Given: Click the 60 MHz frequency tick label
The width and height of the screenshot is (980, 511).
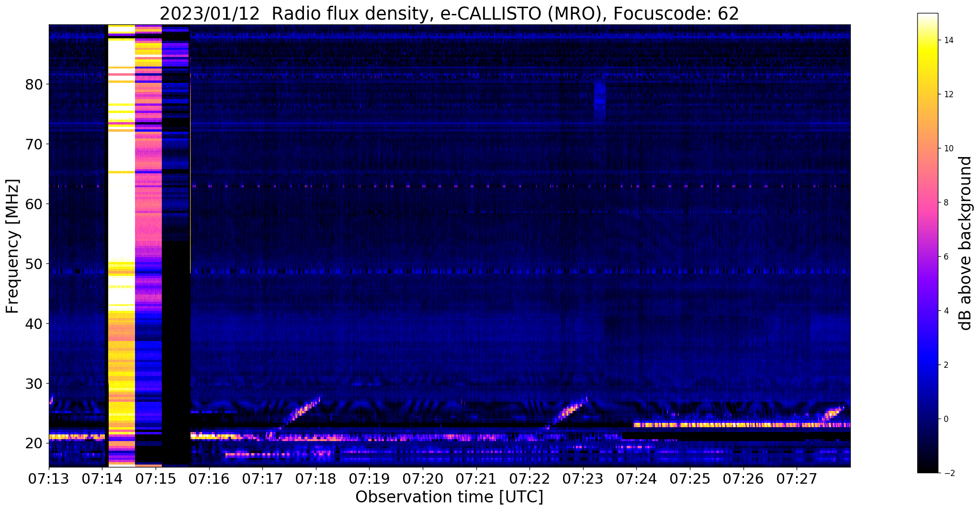Looking at the screenshot, I should pyautogui.click(x=34, y=204).
